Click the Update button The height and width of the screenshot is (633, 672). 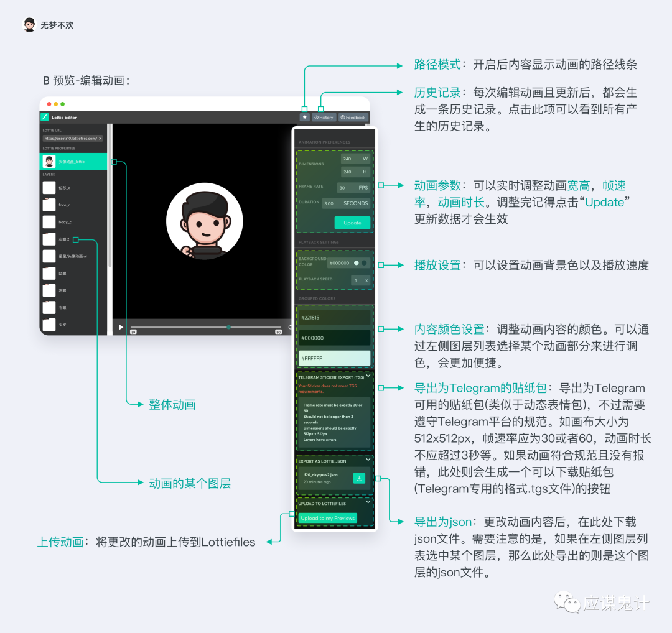pyautogui.click(x=352, y=223)
